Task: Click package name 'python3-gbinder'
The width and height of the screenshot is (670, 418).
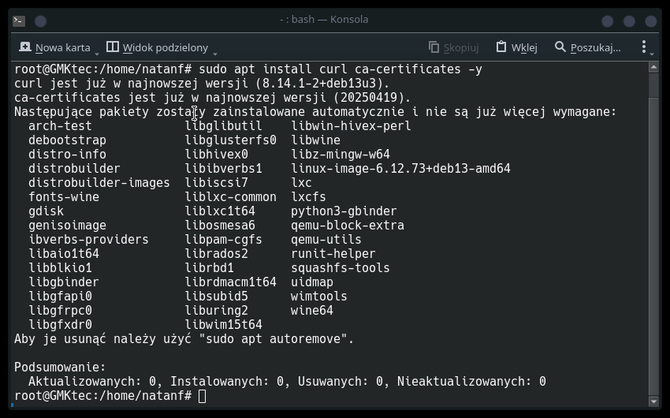Action: coord(344,211)
